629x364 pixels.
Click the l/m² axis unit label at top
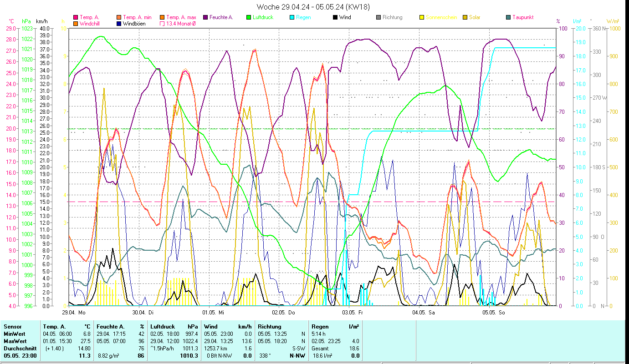pyautogui.click(x=577, y=21)
